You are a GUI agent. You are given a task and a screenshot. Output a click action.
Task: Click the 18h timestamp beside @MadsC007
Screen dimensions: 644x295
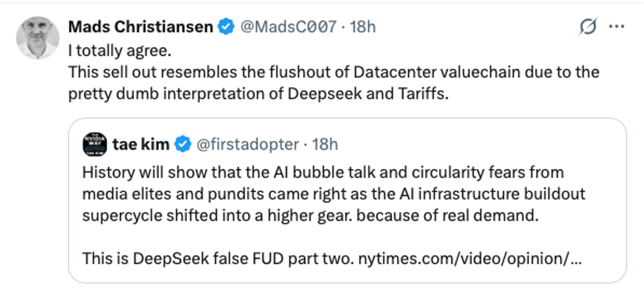[363, 27]
